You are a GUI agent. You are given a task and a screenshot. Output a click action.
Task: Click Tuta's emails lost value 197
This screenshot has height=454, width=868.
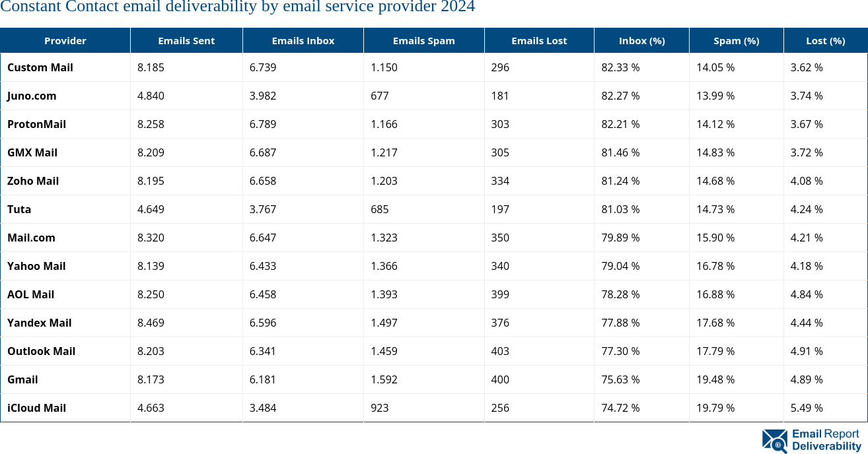click(500, 209)
